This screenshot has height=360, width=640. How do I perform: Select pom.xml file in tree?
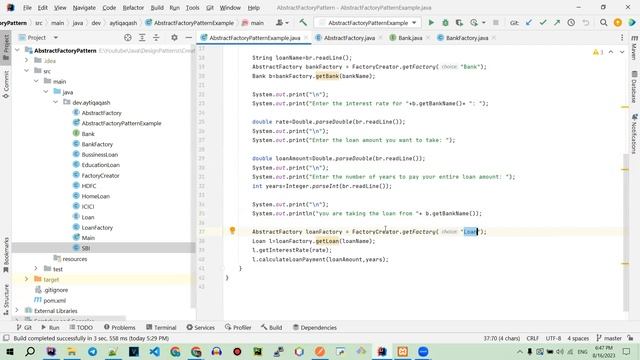point(54,300)
